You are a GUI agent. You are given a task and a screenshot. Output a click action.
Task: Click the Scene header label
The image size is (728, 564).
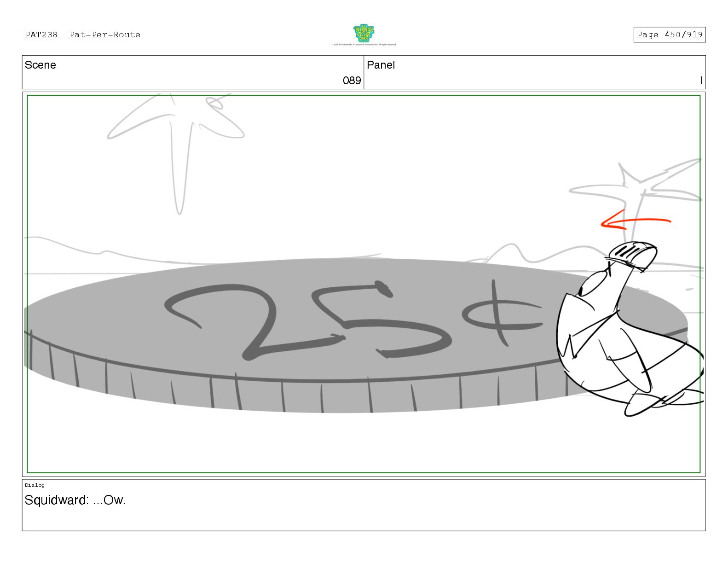(40, 65)
